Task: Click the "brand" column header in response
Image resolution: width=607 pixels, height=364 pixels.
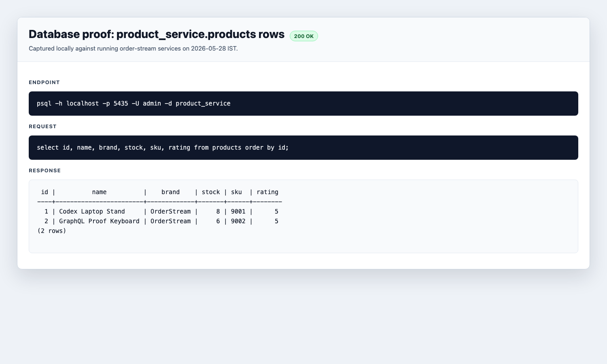Action: [170, 192]
